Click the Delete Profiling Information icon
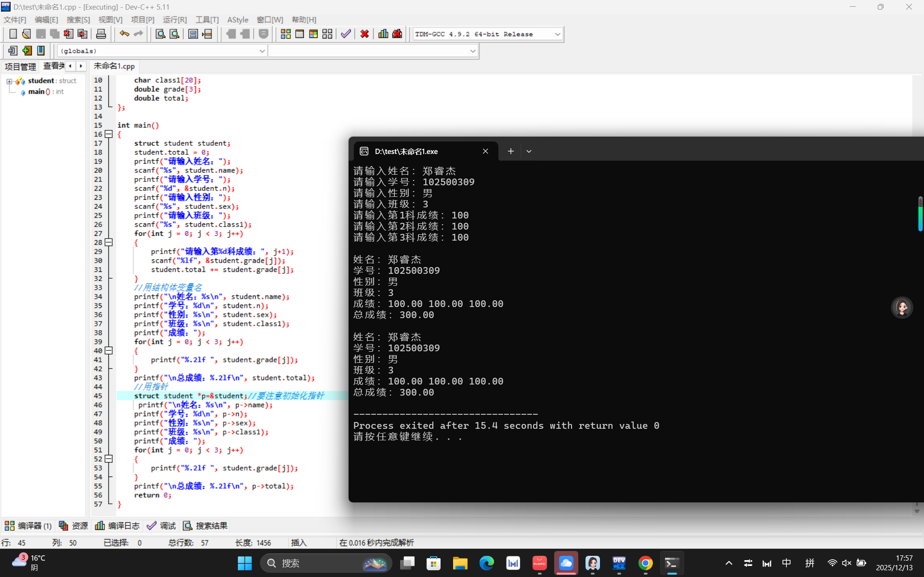The height and width of the screenshot is (577, 924). (397, 34)
